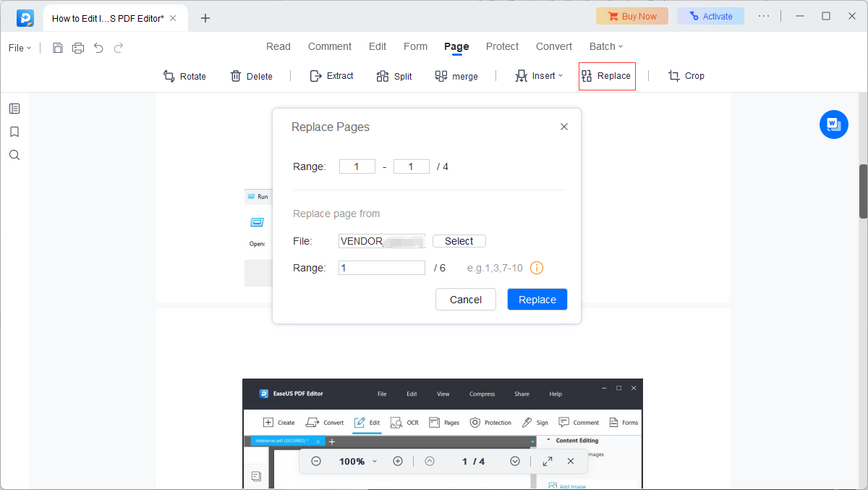Viewport: 868px width, 490px height.
Task: Click the Save icon
Action: (58, 48)
